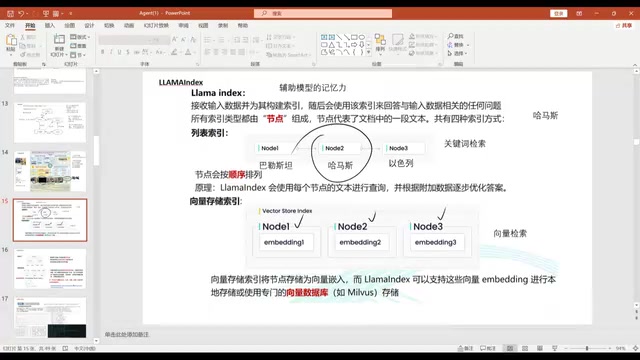Open the Find (查找) tool
The width and height of the screenshot is (640, 360).
456,36
